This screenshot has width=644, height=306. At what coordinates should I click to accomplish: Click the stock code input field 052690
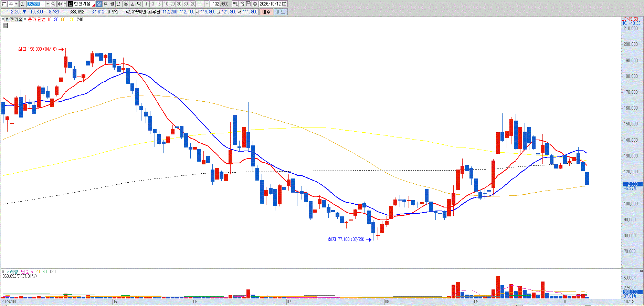[x=36, y=4]
